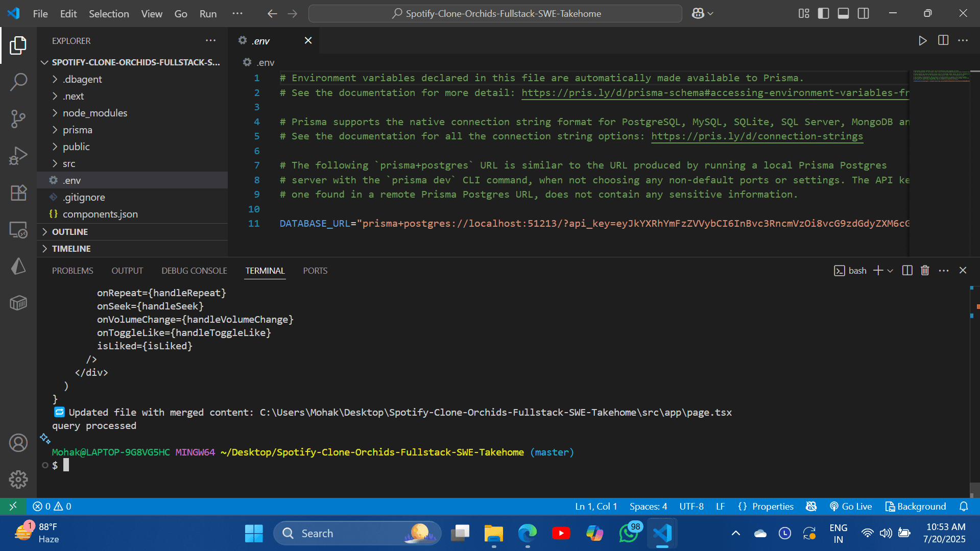
Task: Open WhatsApp from the taskbar
Action: point(629,533)
